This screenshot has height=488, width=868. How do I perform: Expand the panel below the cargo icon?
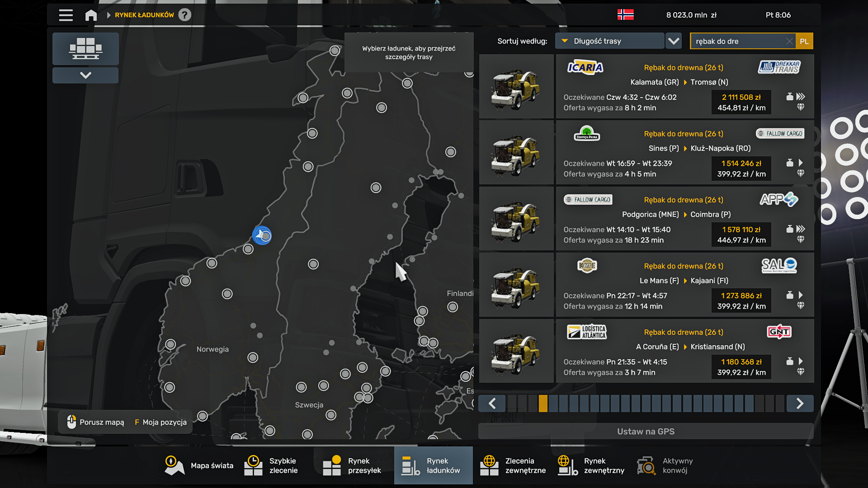point(85,75)
